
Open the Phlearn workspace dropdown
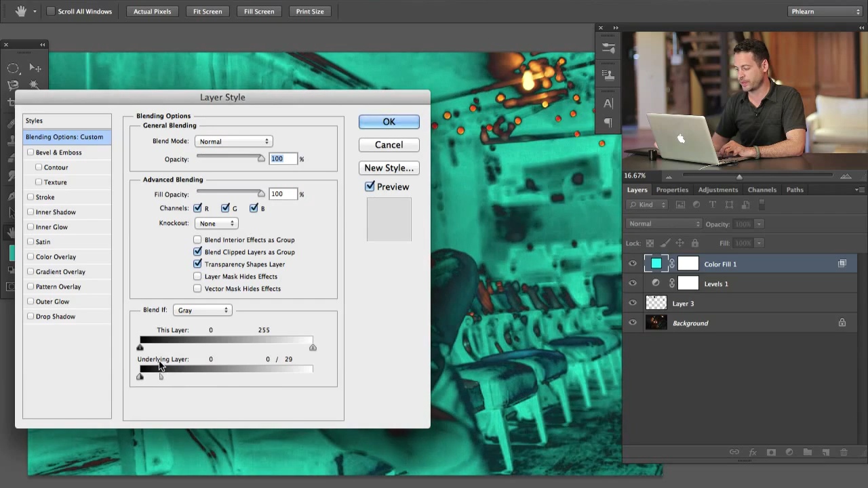pyautogui.click(x=825, y=11)
